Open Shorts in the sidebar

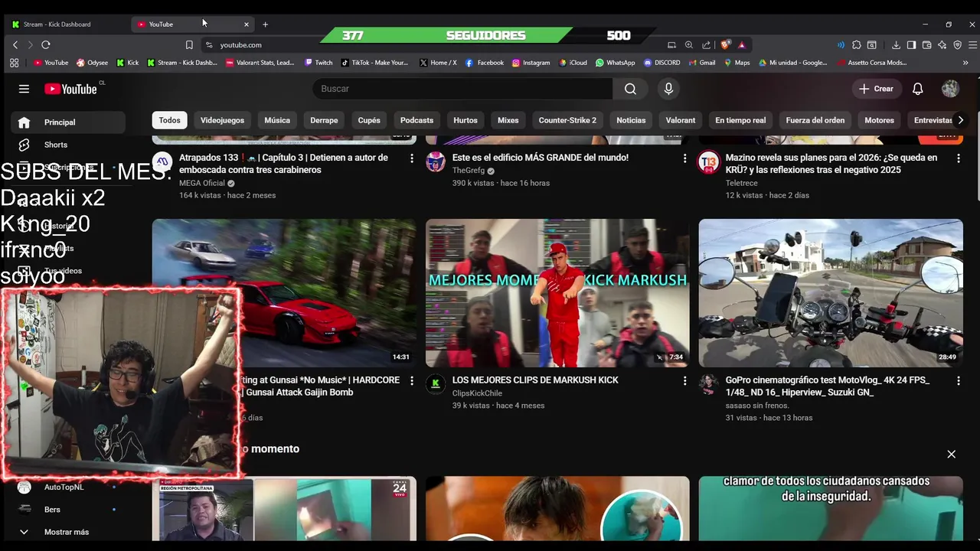[x=67, y=145]
